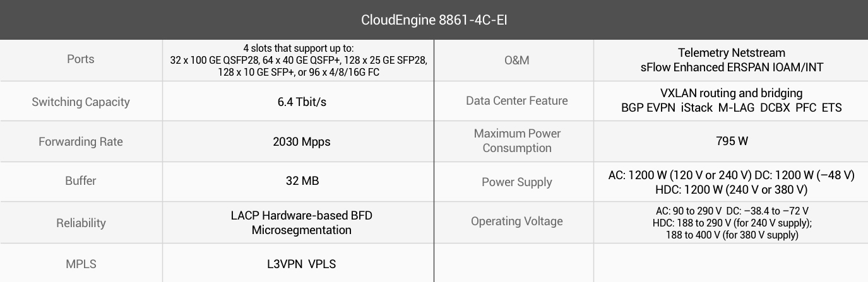Click the 6.4 Tbit/s switching capacity value
Screen dimensions: 868x282
pos(298,102)
